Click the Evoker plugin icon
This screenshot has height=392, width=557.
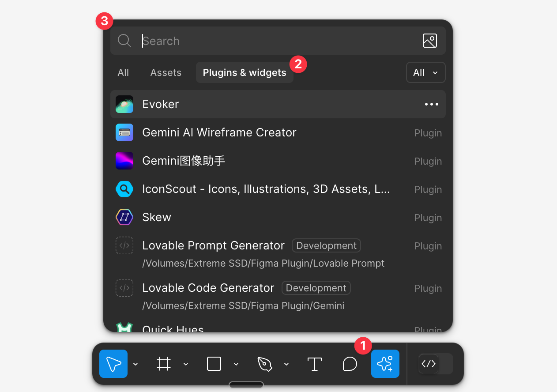point(124,104)
